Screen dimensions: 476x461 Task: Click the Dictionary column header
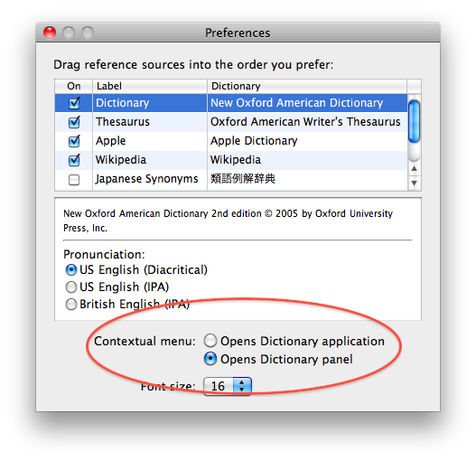tap(307, 86)
